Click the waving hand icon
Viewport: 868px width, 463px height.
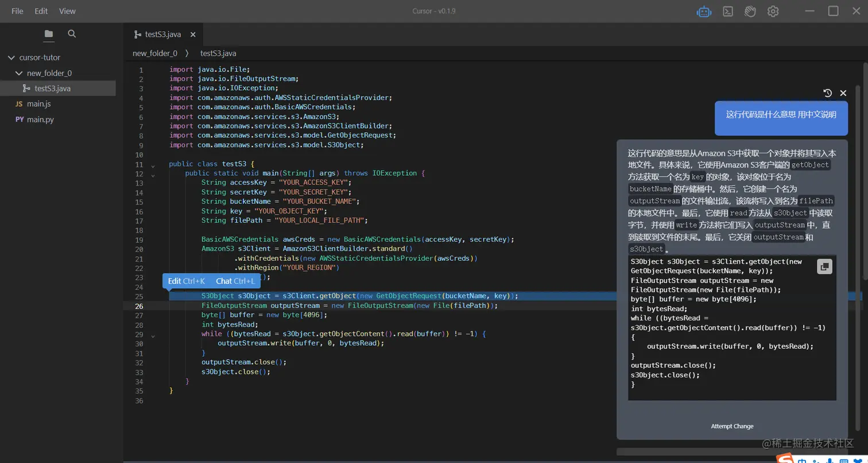tap(750, 11)
